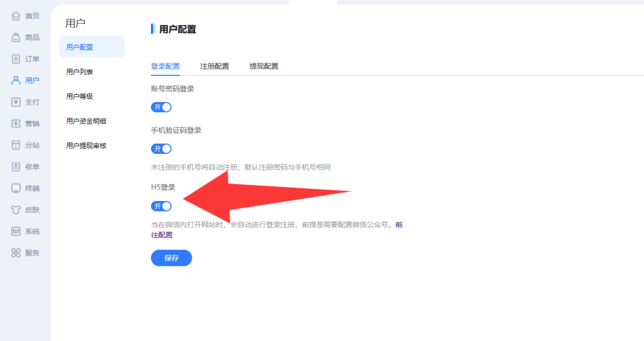
Task: Click the 分站 sub-site store icon
Action: click(16, 145)
